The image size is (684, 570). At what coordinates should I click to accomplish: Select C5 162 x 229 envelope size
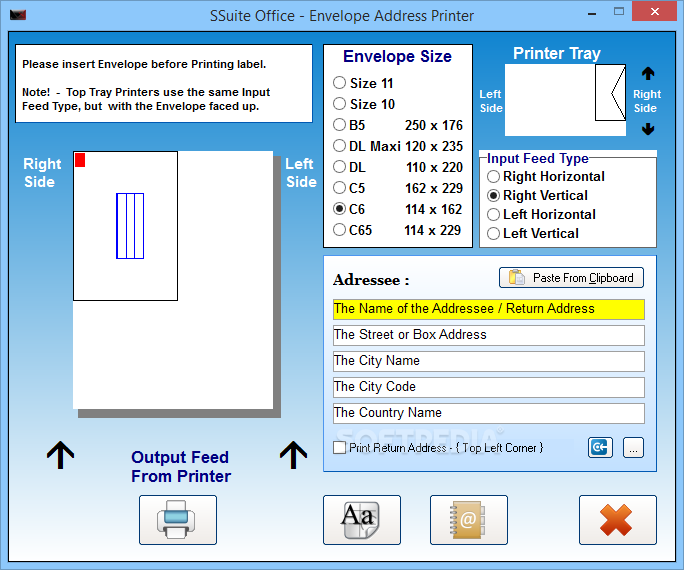(x=398, y=188)
